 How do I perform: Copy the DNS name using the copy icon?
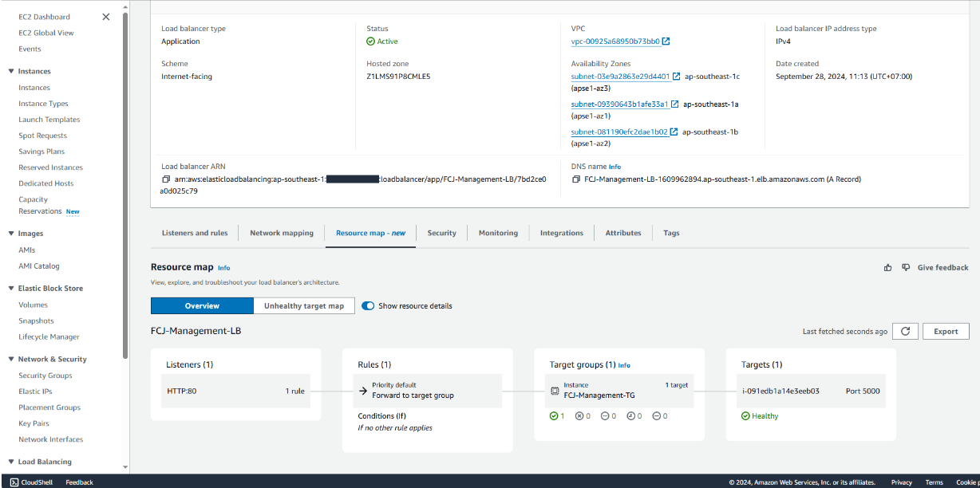[x=576, y=179]
